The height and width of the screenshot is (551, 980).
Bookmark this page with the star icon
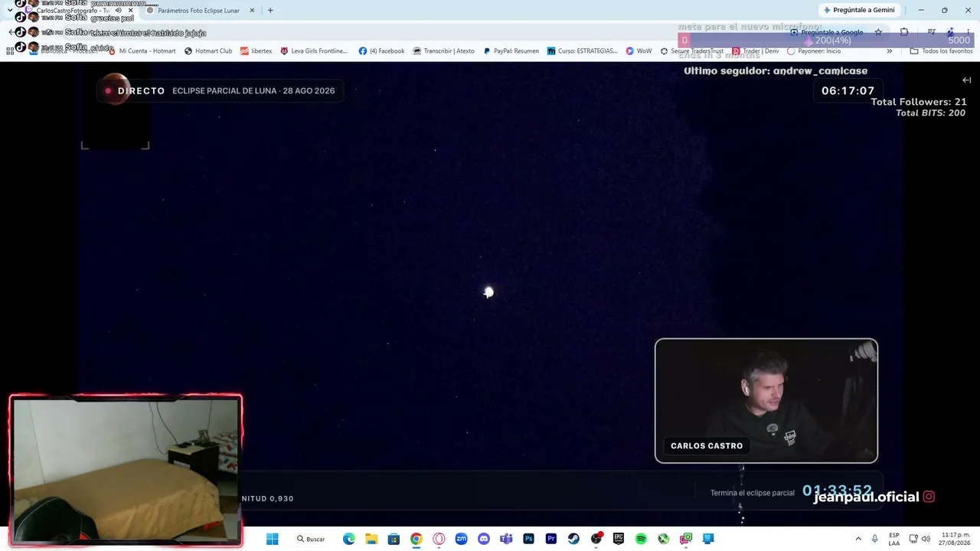[878, 32]
